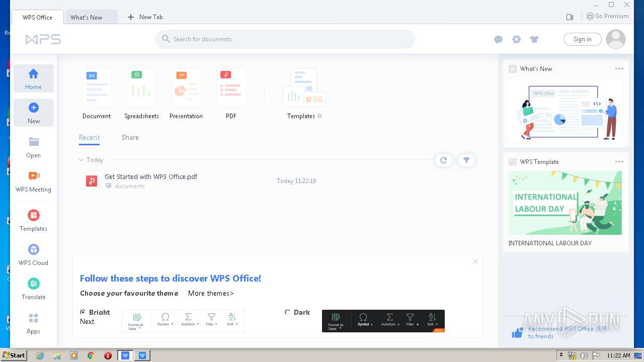Click Go Premium
This screenshot has width=644, height=362.
click(x=608, y=16)
